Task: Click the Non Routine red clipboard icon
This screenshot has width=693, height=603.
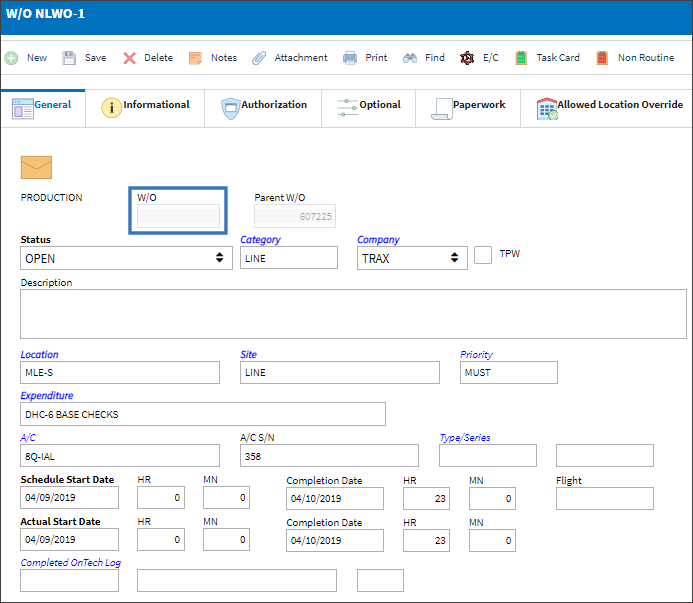Action: tap(602, 58)
